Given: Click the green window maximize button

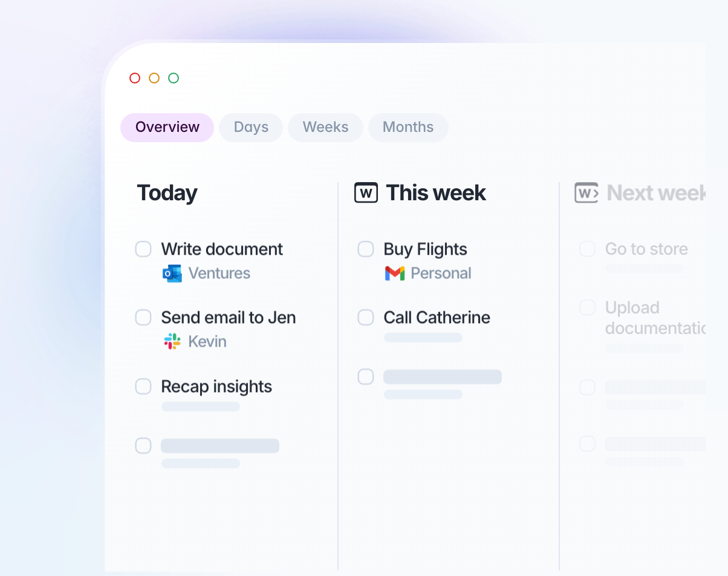Looking at the screenshot, I should [174, 78].
